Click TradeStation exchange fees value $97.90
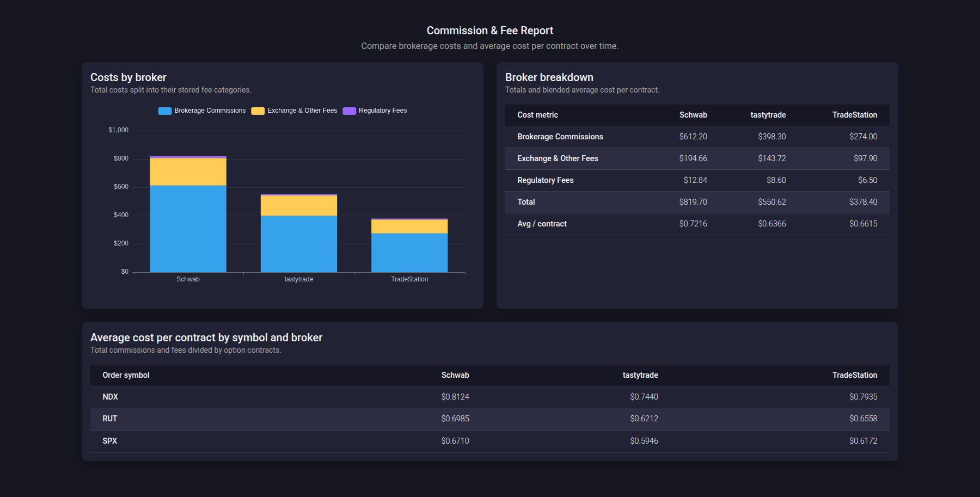Screen dimensions: 980x497 [x=866, y=158]
